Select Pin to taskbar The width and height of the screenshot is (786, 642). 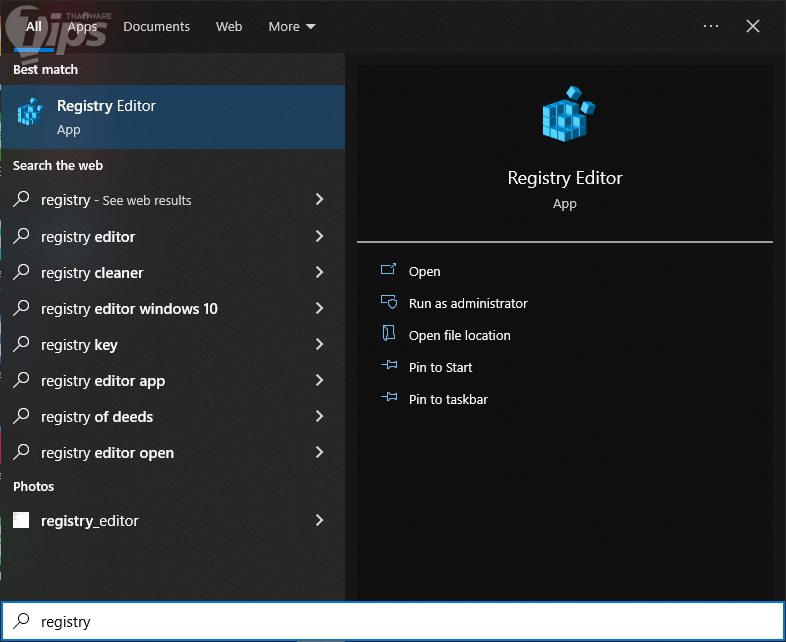click(448, 400)
